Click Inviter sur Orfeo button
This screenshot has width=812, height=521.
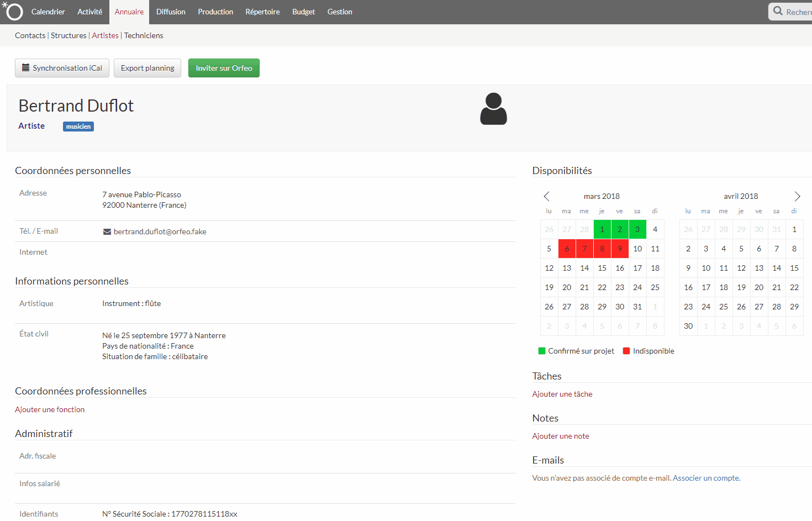[x=224, y=68]
